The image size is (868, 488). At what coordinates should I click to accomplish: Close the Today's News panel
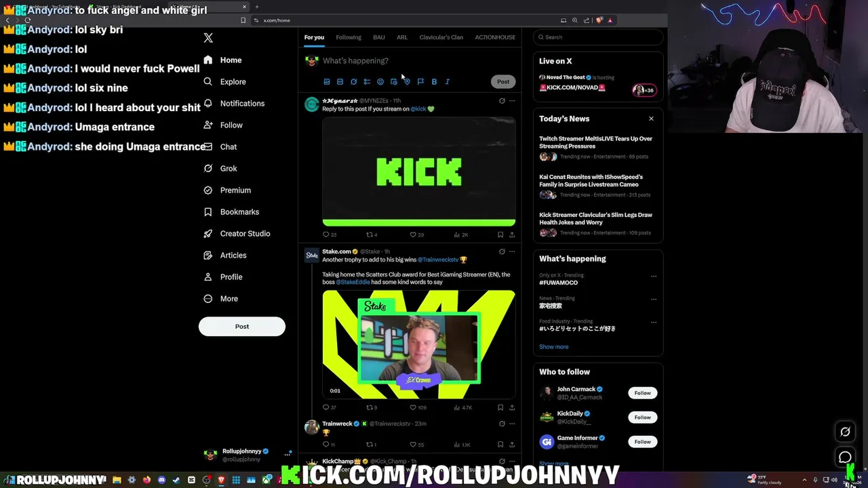(x=651, y=119)
